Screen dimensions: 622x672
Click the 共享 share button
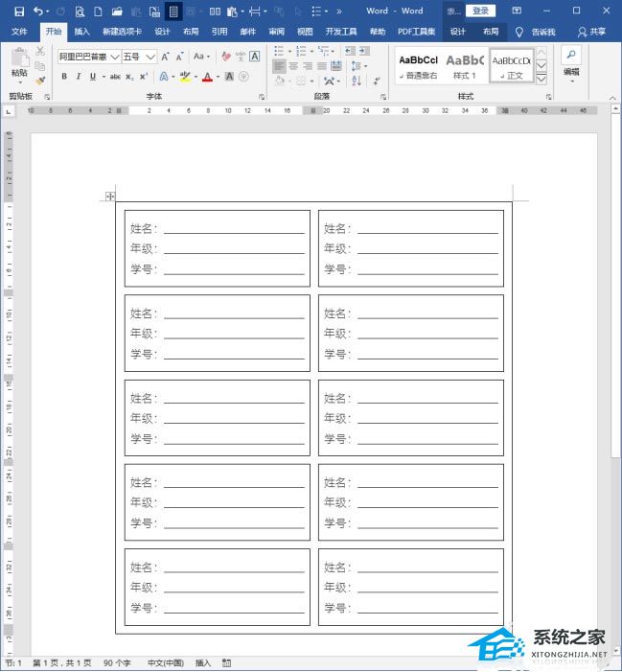click(x=591, y=32)
